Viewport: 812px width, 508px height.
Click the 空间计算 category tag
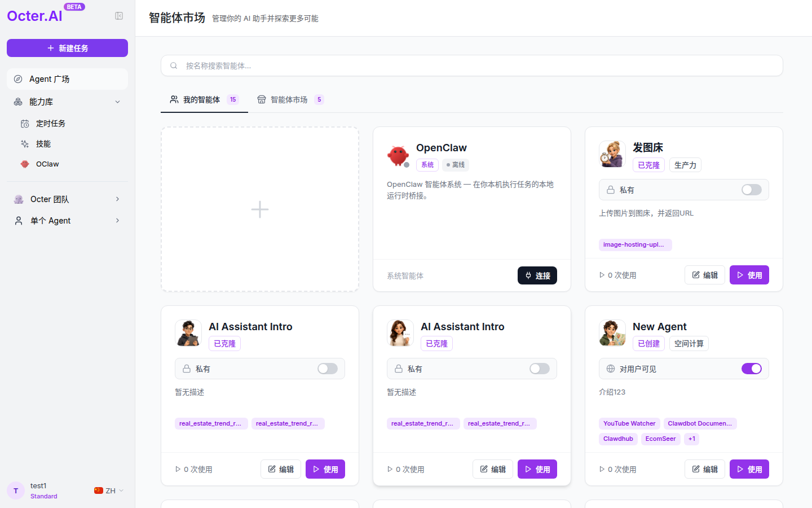(x=689, y=344)
